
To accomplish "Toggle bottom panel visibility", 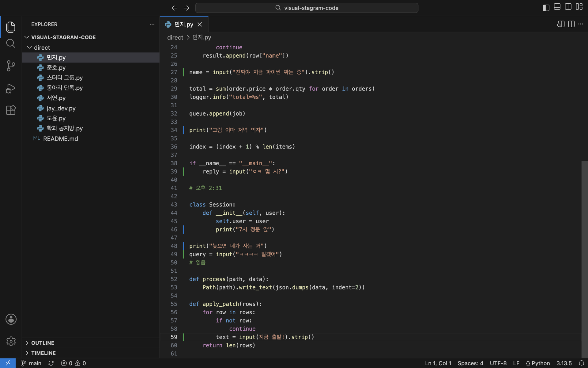I will [557, 7].
